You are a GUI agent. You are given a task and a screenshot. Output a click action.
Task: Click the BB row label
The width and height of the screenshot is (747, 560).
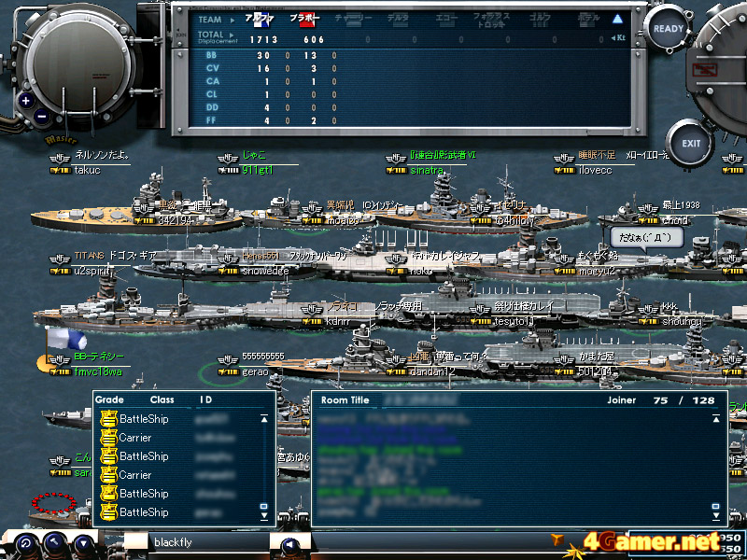212,55
